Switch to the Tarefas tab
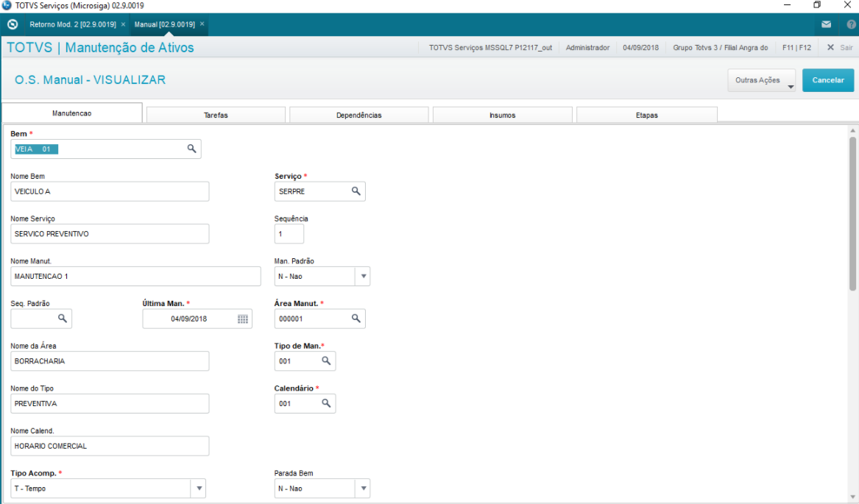Image resolution: width=859 pixels, height=504 pixels. pyautogui.click(x=216, y=115)
